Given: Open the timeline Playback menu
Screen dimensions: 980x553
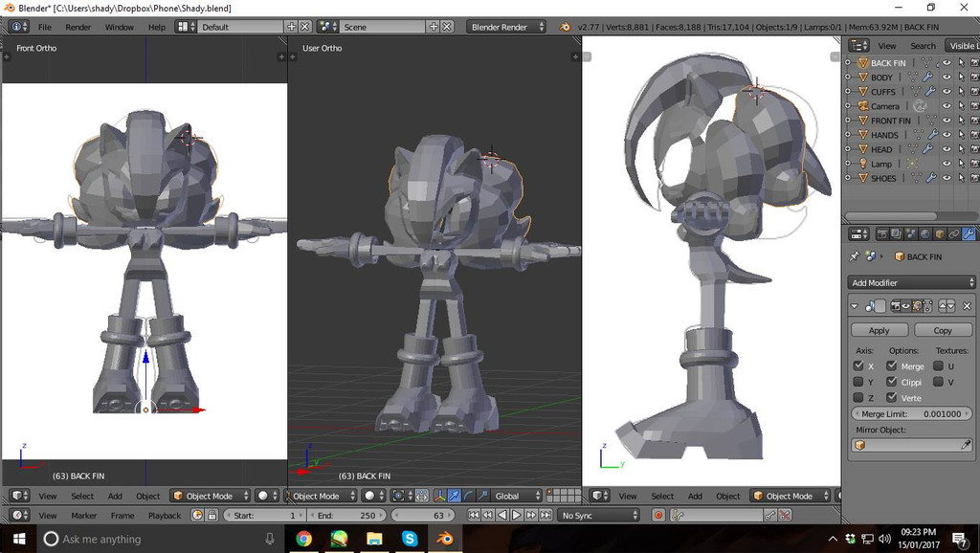Looking at the screenshot, I should 165,516.
